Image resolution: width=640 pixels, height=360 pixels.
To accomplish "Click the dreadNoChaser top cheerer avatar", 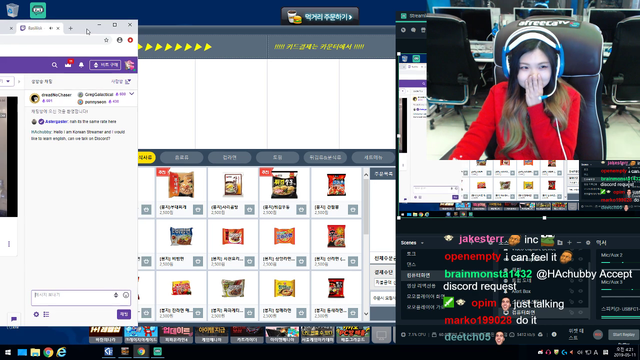I will pos(35,98).
